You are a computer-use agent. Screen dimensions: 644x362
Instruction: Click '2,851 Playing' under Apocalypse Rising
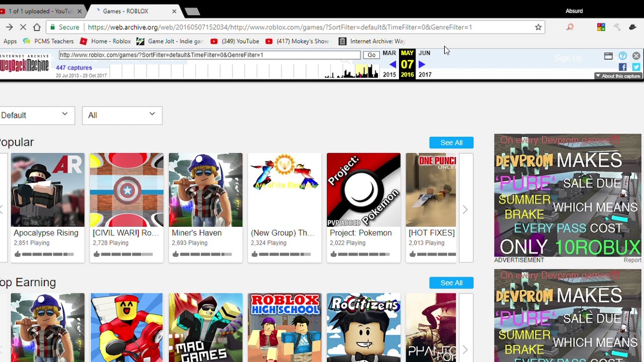coord(31,243)
